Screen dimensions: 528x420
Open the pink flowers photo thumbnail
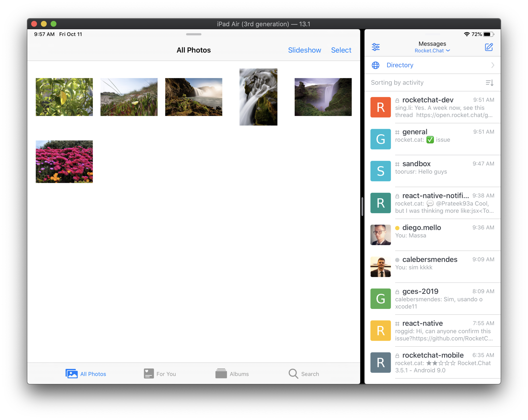(64, 161)
